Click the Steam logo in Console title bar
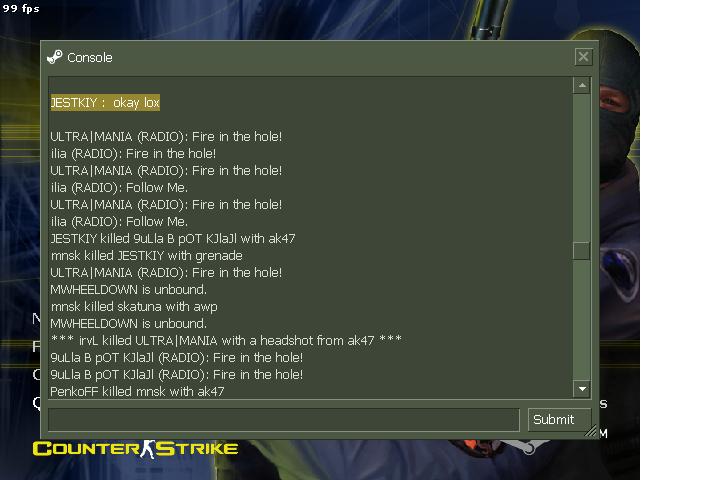This screenshot has width=720, height=480. [x=55, y=57]
